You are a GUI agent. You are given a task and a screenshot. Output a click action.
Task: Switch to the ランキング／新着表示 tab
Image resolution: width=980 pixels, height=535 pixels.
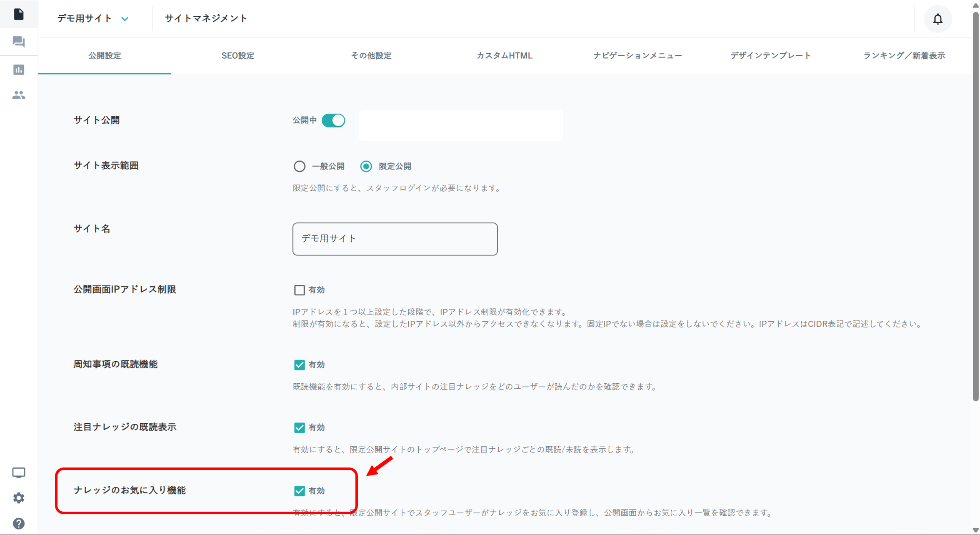904,56
